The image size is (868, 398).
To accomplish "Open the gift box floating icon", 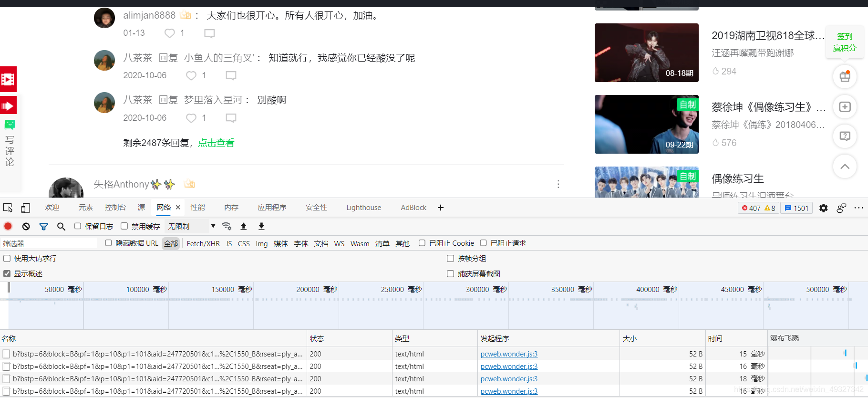I will (845, 76).
